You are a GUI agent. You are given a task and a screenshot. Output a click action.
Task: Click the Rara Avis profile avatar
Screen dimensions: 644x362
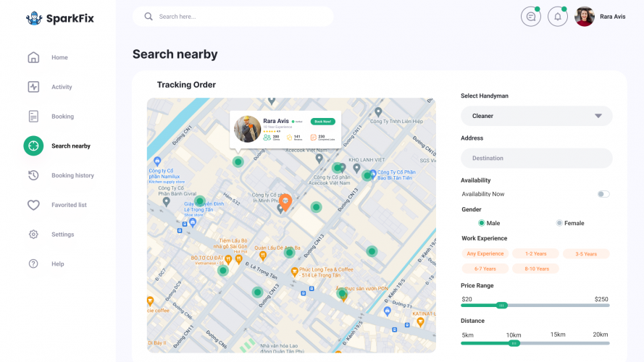click(x=585, y=17)
